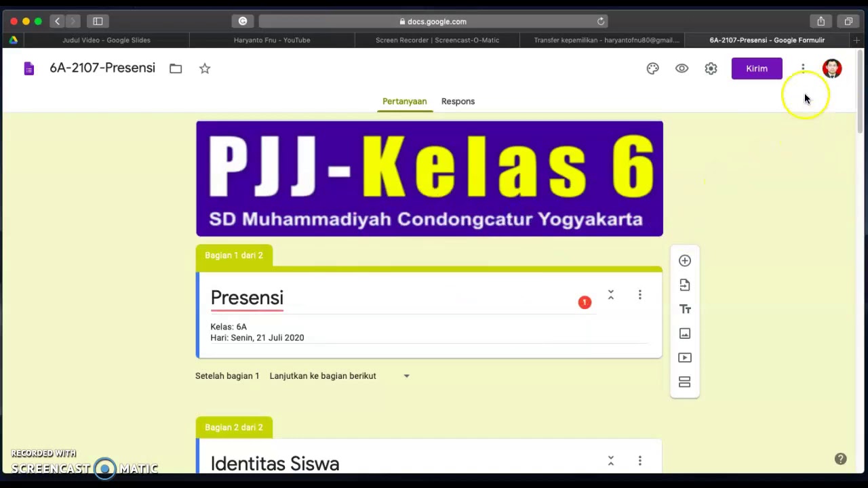Viewport: 868px width, 488px height.
Task: Preview the form with eye icon
Action: [682, 68]
